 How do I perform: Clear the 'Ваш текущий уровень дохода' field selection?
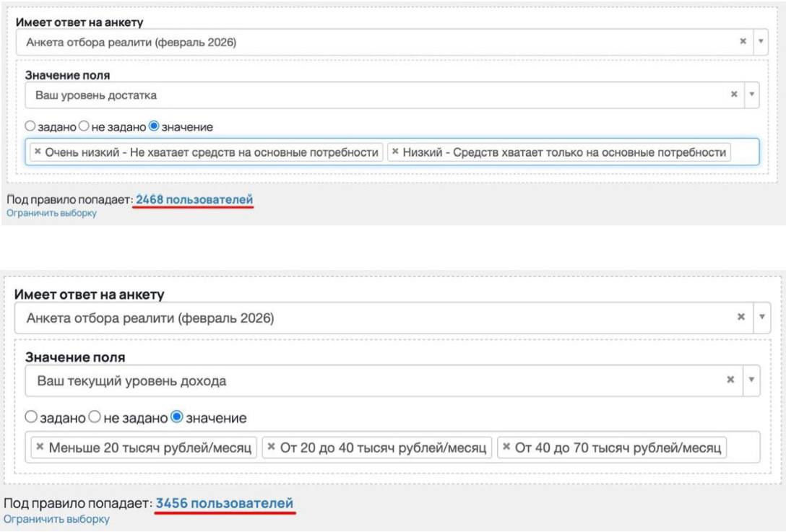tap(730, 380)
